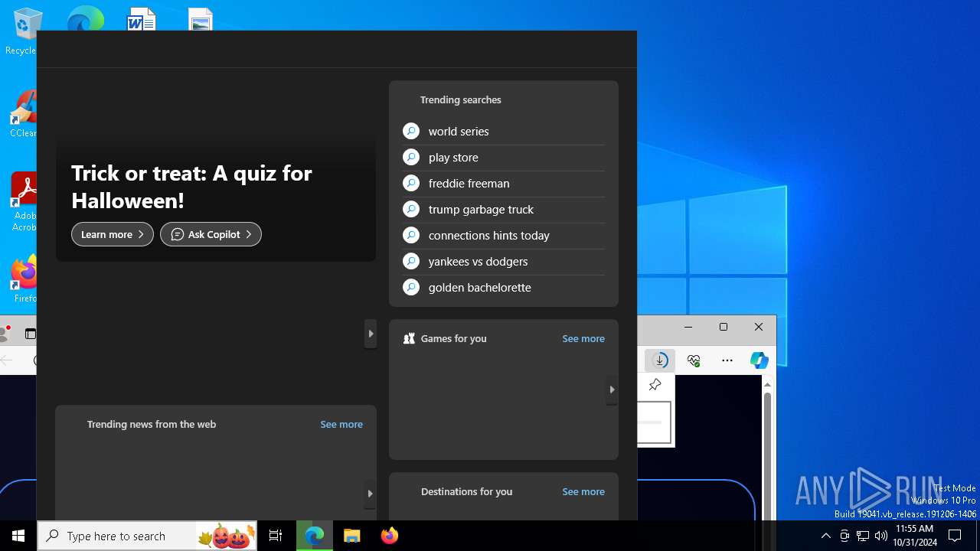Switch to Microsoft Edge on taskbar
980x551 pixels.
tap(314, 536)
